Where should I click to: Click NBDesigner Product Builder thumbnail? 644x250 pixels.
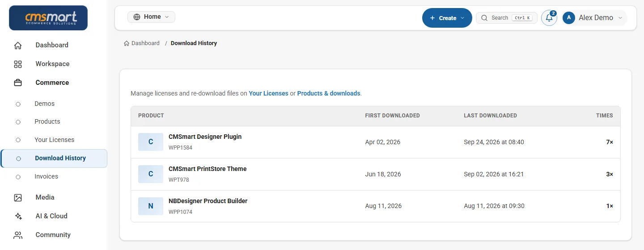coord(151,206)
